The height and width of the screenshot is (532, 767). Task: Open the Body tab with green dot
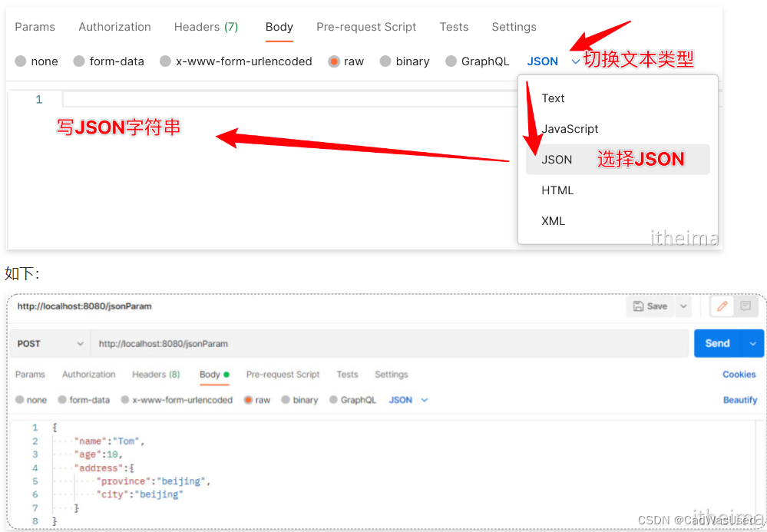[214, 374]
